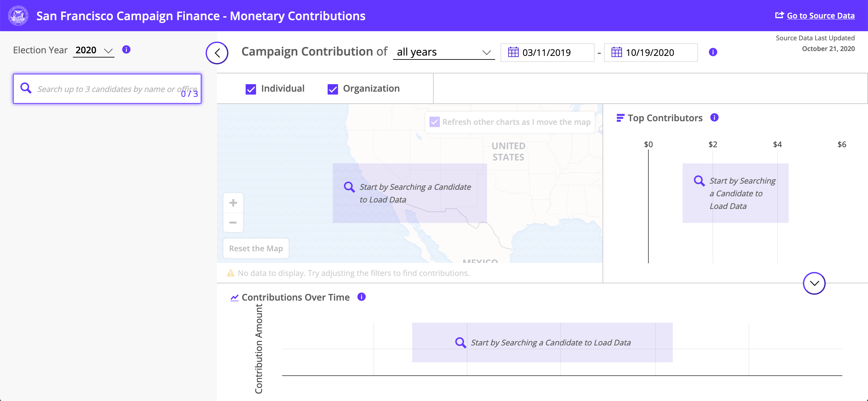868x401 pixels.
Task: Click the info icon next to date range
Action: pos(715,52)
